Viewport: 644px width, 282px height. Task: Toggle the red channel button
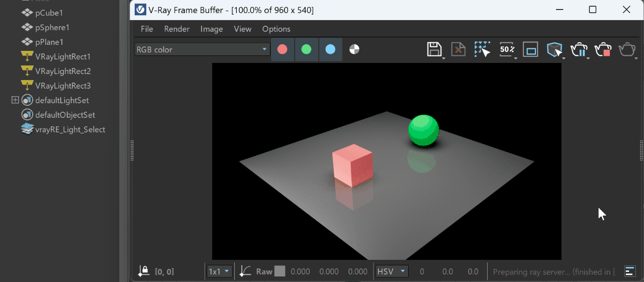click(283, 49)
